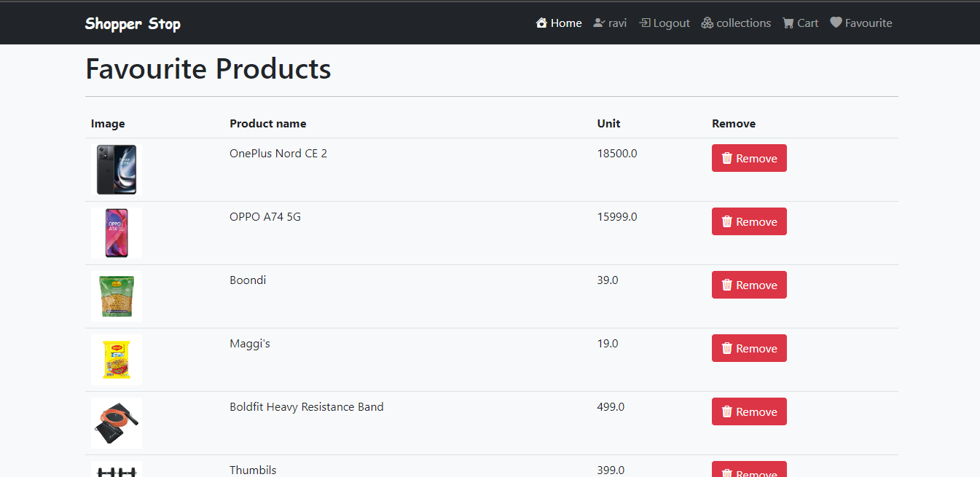Click the Home house icon in navbar
Screen dimensions: 980x477
tap(541, 23)
